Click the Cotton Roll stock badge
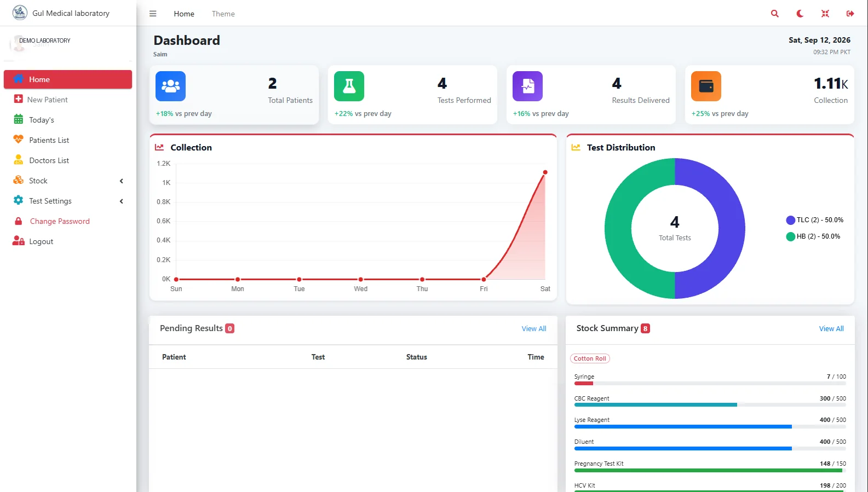This screenshot has height=492, width=868. click(590, 358)
